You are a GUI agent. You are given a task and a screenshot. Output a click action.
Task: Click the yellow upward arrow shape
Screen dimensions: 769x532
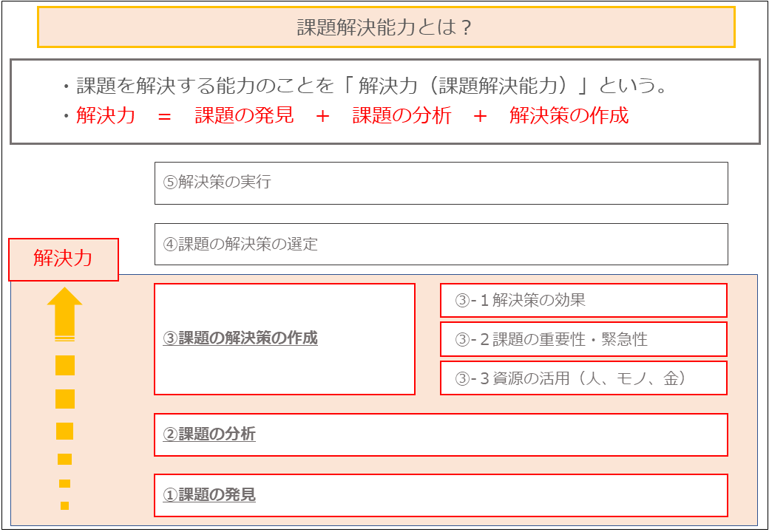(x=65, y=314)
